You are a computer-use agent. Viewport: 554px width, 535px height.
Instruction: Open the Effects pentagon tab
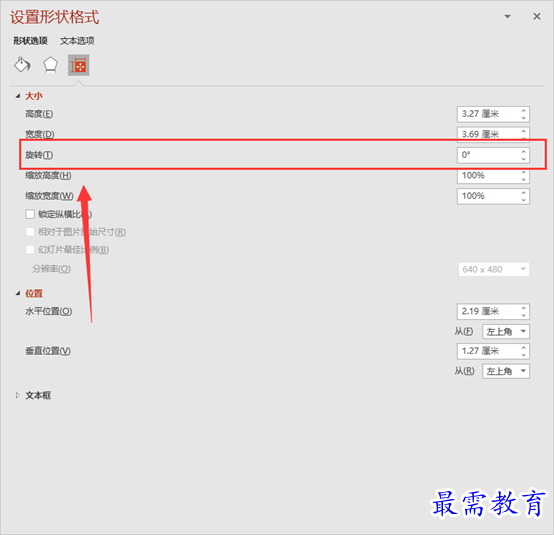tap(50, 65)
